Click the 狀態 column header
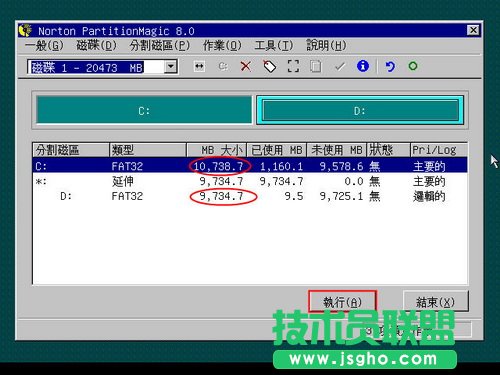Viewport: 500px width, 375px height. [x=388, y=150]
